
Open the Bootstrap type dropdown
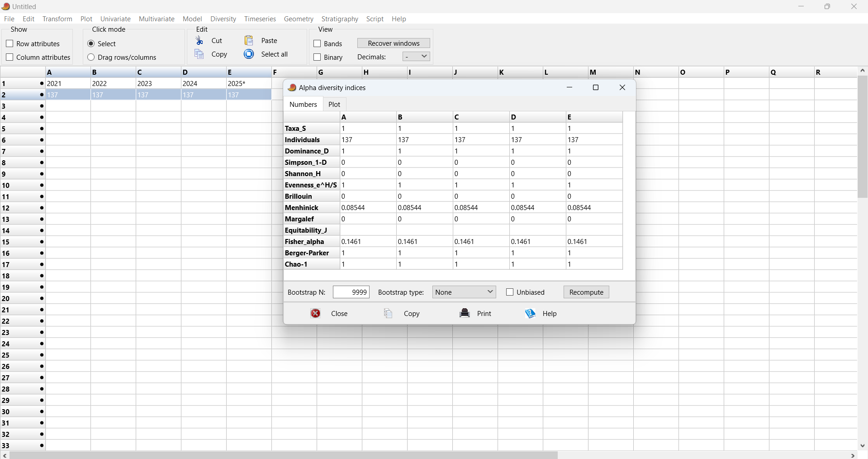464,292
